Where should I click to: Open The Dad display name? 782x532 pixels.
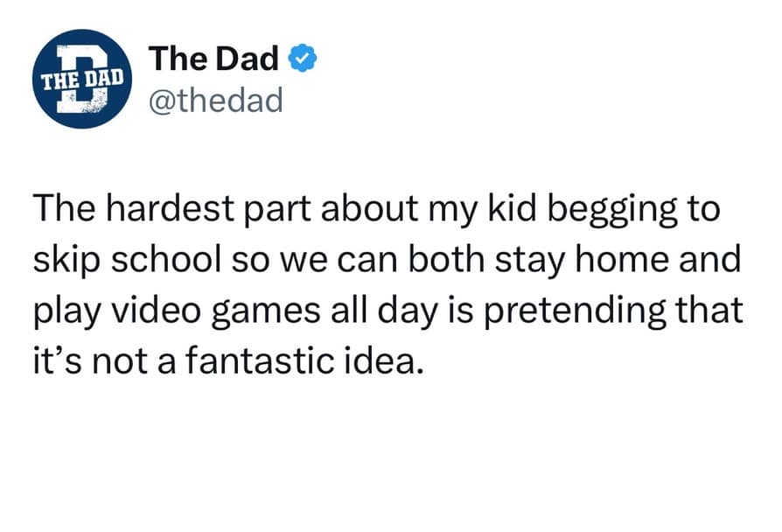[x=213, y=59]
